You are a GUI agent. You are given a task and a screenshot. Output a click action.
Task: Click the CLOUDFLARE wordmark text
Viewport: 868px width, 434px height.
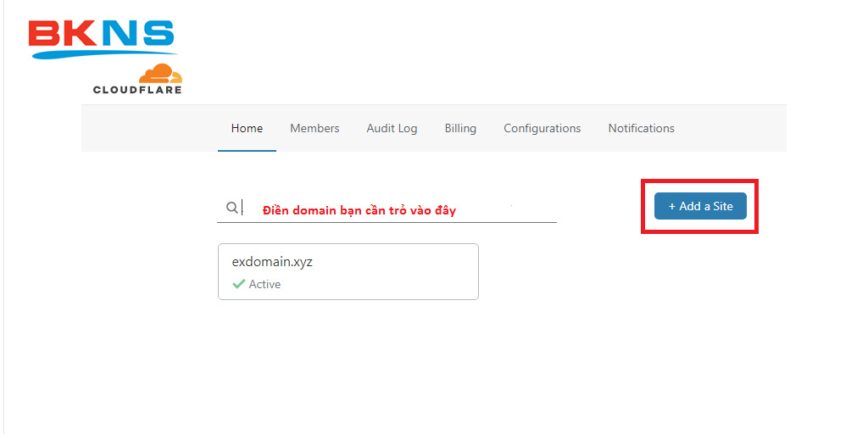[137, 89]
